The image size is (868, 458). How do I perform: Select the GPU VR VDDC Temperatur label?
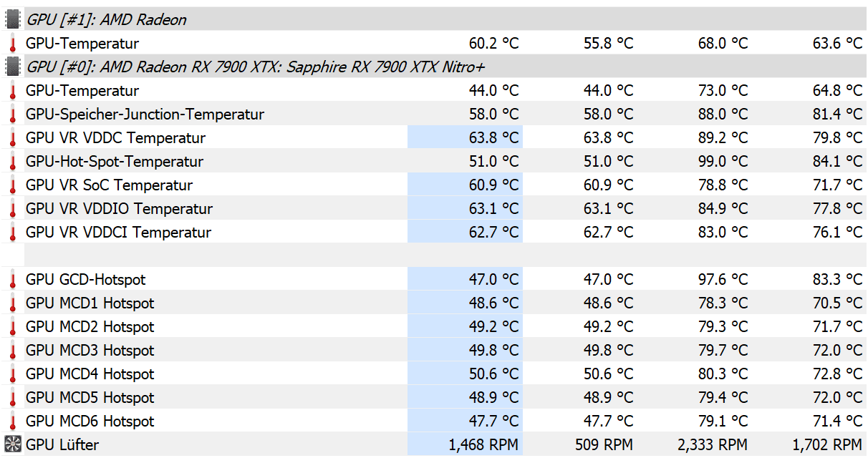click(x=115, y=138)
